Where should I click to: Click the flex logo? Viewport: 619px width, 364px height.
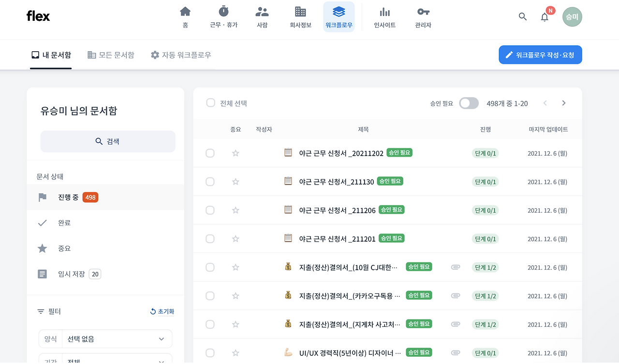[38, 16]
